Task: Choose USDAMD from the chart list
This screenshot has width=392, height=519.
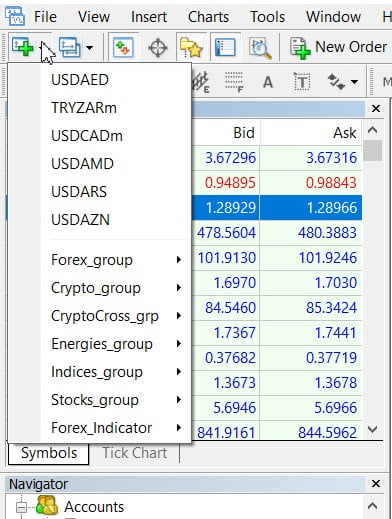Action: tap(99, 164)
